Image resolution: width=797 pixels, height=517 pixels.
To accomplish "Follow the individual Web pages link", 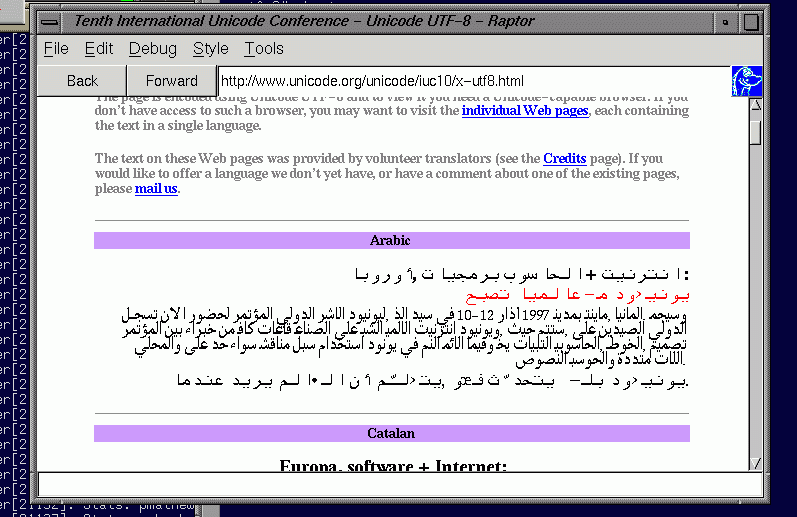I will click(x=525, y=111).
